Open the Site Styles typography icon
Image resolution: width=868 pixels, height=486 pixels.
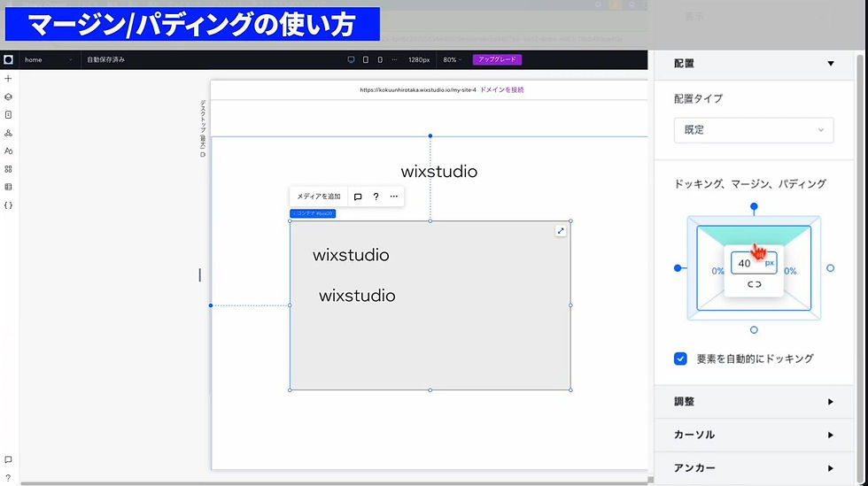8,150
